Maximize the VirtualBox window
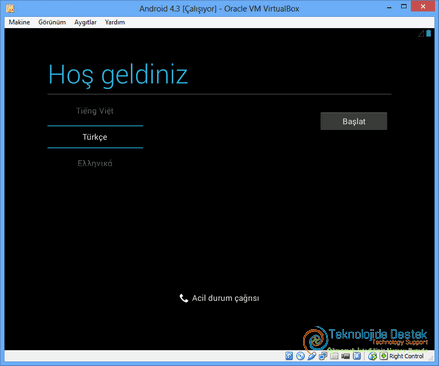 pyautogui.click(x=404, y=7)
